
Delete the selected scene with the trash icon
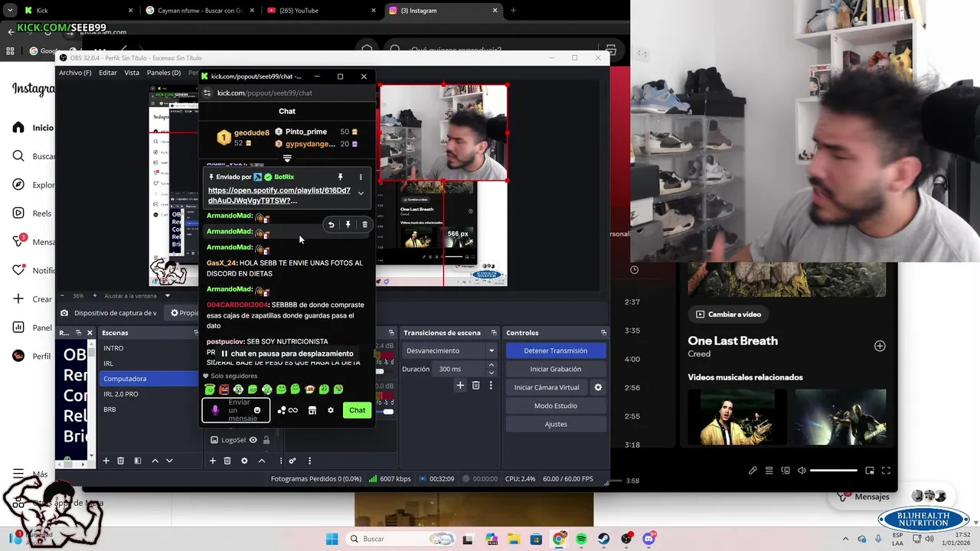(x=120, y=461)
